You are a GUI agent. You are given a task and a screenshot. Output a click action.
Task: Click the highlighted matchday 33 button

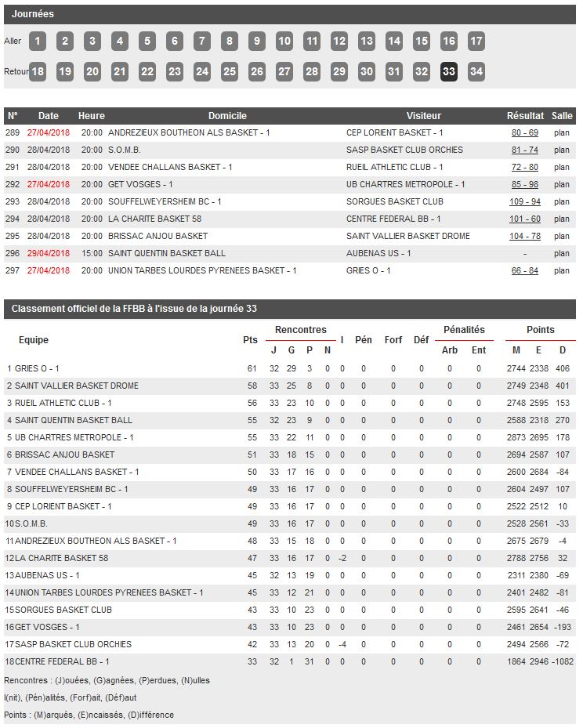[449, 72]
